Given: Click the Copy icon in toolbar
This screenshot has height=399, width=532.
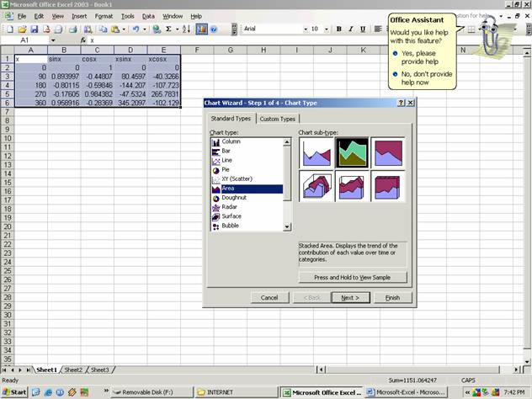Looking at the screenshot, I should coord(103,29).
